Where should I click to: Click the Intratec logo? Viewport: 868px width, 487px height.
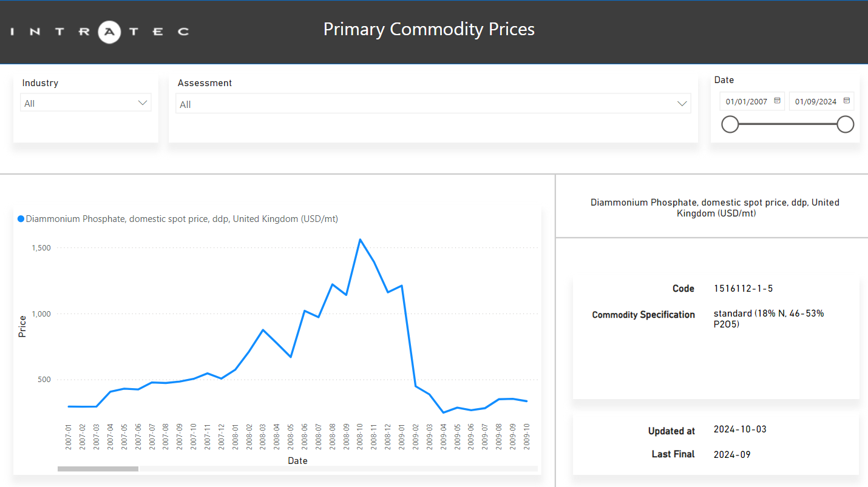100,32
